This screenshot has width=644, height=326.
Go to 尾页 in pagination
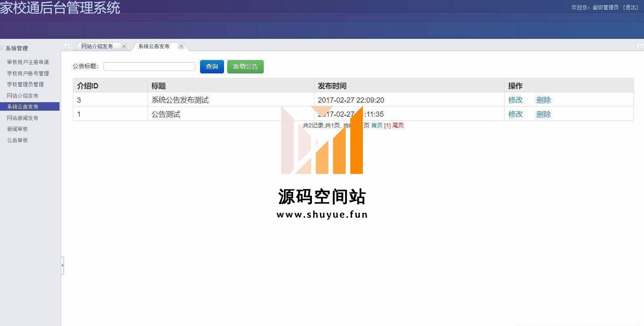coord(398,125)
